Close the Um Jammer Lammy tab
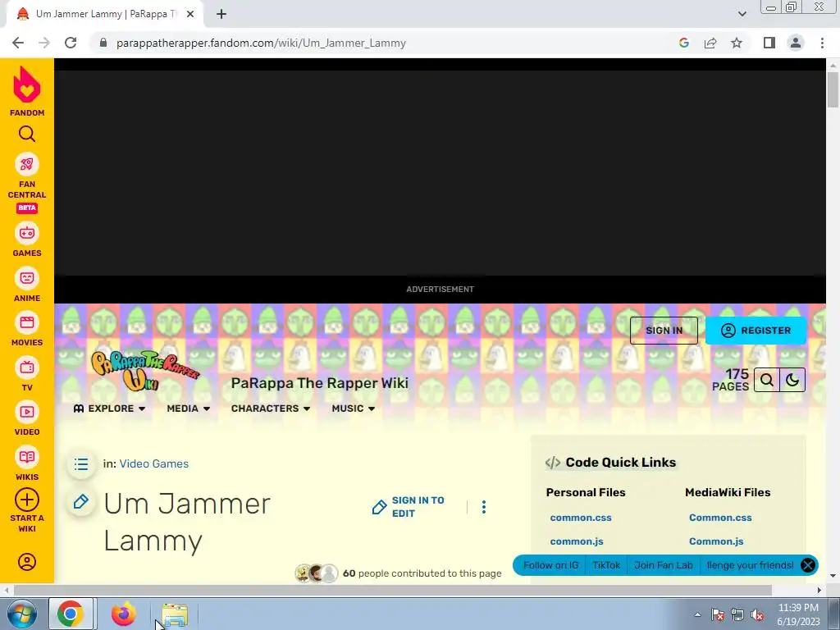 (190, 14)
